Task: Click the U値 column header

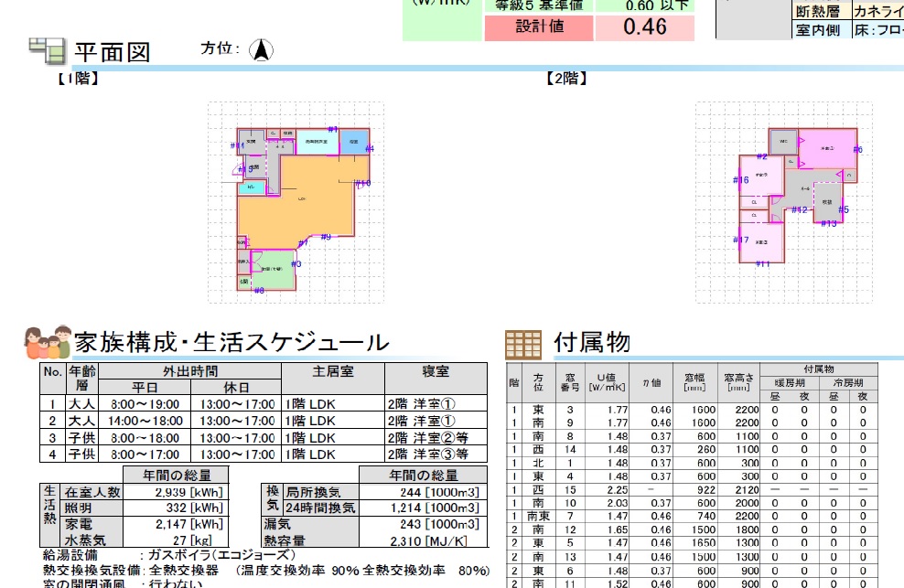Action: pyautogui.click(x=607, y=382)
